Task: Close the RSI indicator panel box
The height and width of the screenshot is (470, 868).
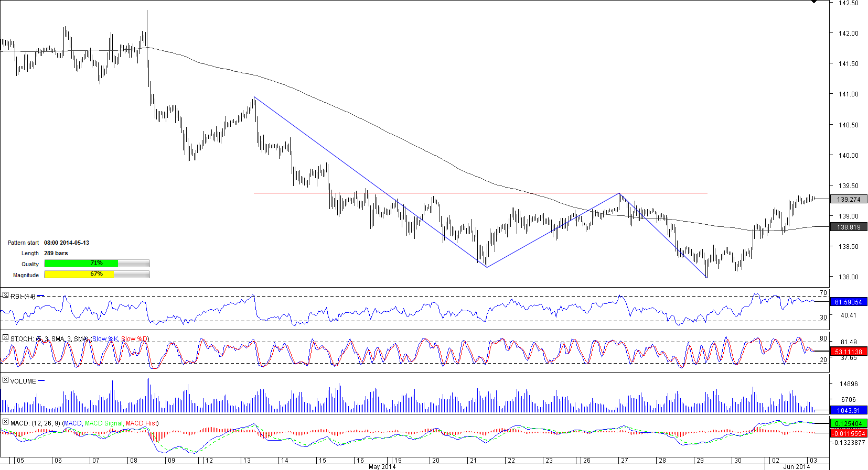Action: click(5, 296)
